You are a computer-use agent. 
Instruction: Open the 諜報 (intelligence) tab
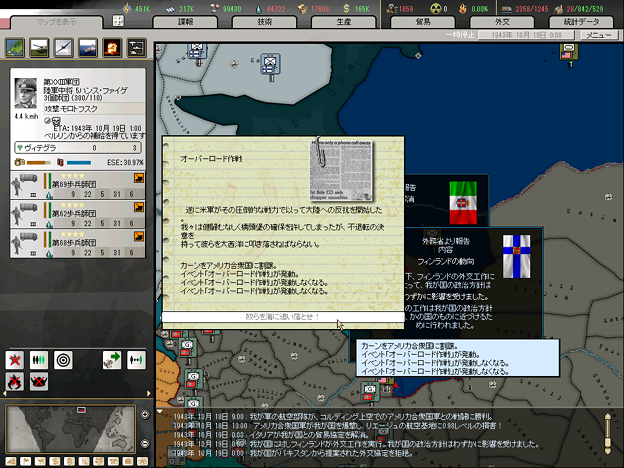(185, 22)
